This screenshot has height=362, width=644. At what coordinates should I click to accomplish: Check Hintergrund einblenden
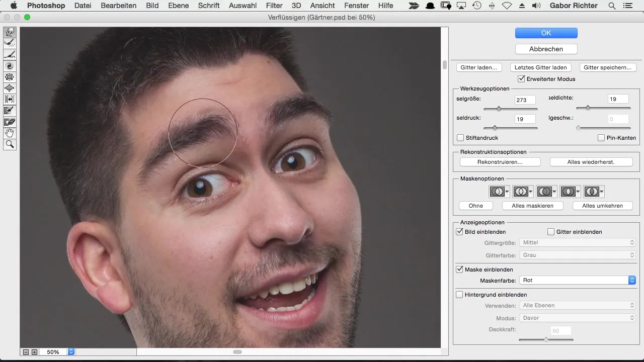459,295
